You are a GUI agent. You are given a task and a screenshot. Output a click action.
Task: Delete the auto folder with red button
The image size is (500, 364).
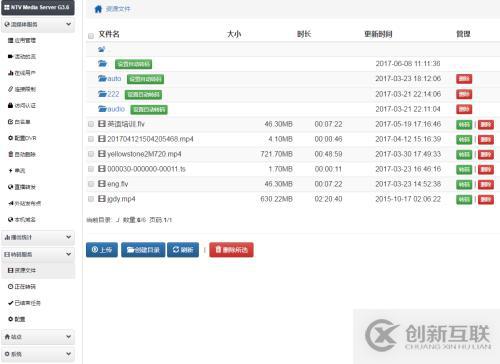pos(464,79)
